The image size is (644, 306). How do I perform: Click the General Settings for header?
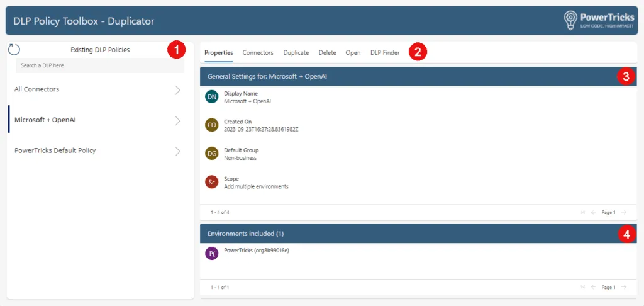(267, 77)
